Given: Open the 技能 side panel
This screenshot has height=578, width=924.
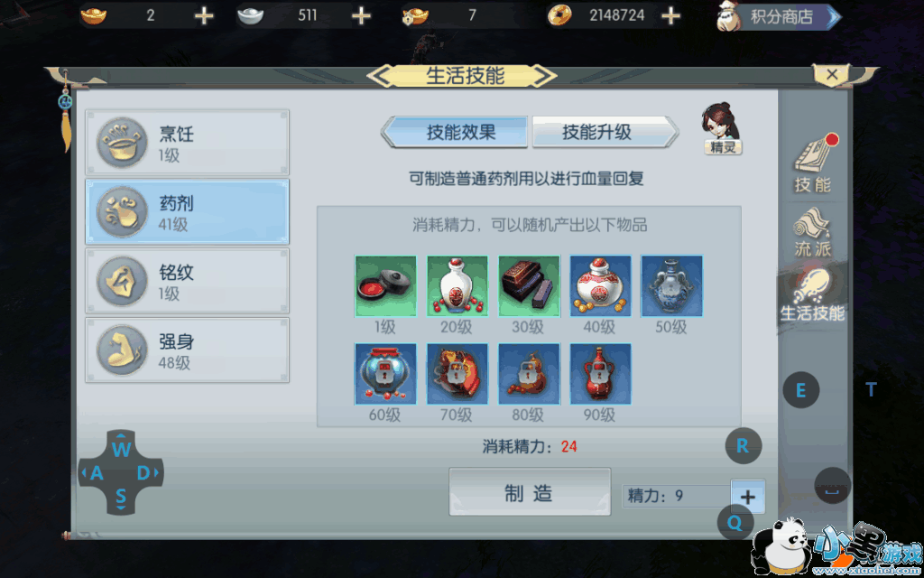Looking at the screenshot, I should tap(814, 164).
